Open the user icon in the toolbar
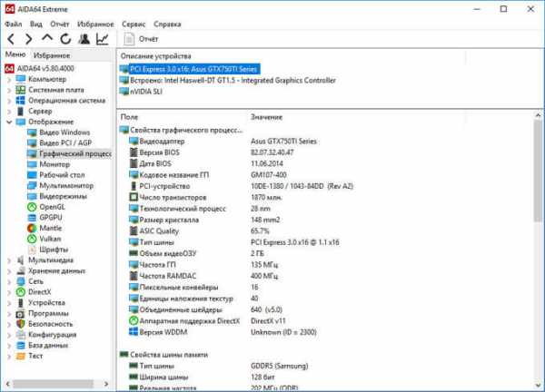The width and height of the screenshot is (545, 392). click(x=84, y=39)
